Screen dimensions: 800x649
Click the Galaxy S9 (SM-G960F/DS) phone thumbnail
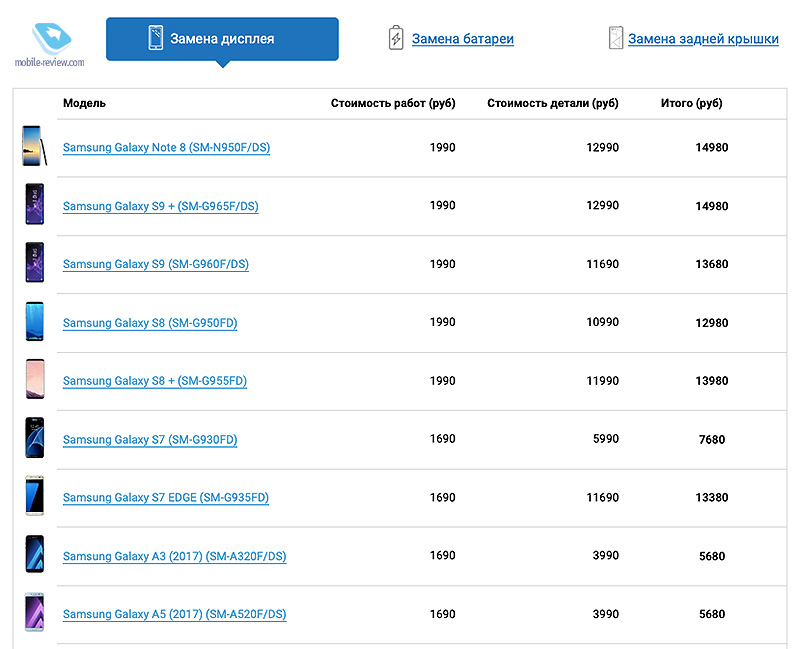pyautogui.click(x=35, y=262)
